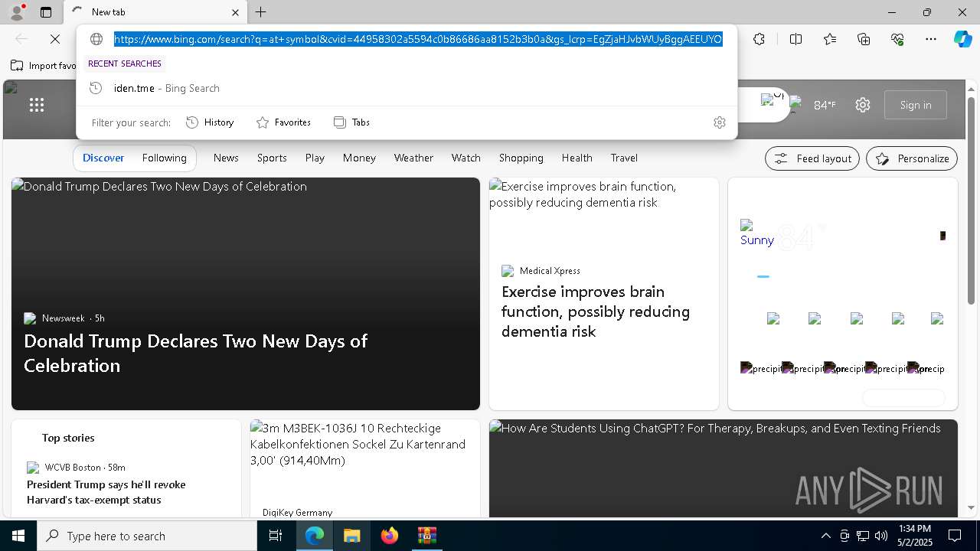Open WinRAR from the taskbar
Screen dimensions: 980x551
[x=426, y=536]
